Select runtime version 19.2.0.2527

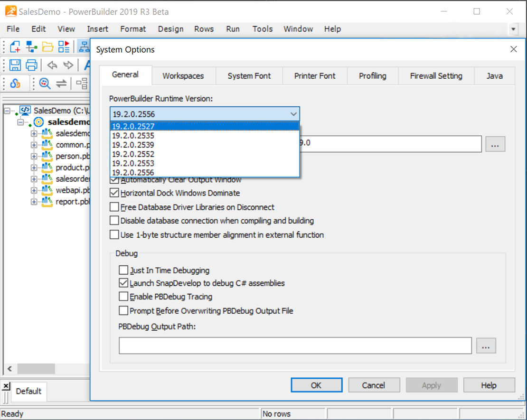point(205,126)
